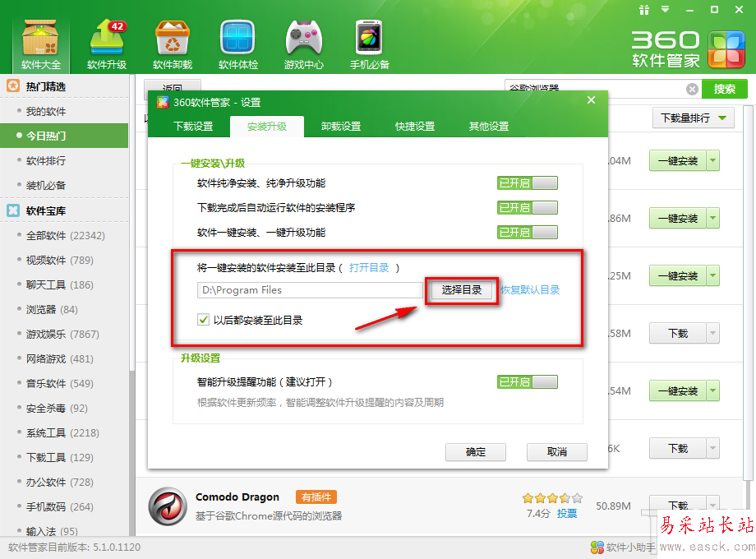
Task: Rate Comodo Dragon by clicking its stars
Action: [x=551, y=497]
